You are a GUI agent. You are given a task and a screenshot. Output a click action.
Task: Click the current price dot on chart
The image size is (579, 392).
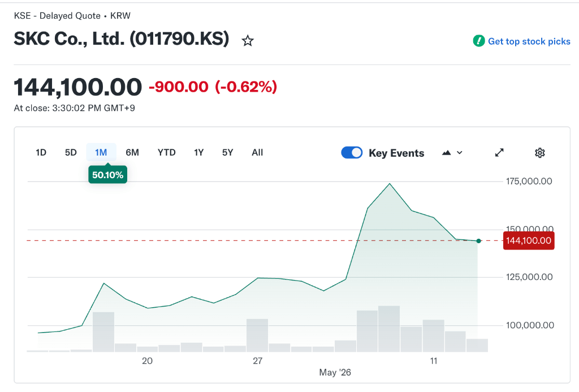tap(478, 241)
